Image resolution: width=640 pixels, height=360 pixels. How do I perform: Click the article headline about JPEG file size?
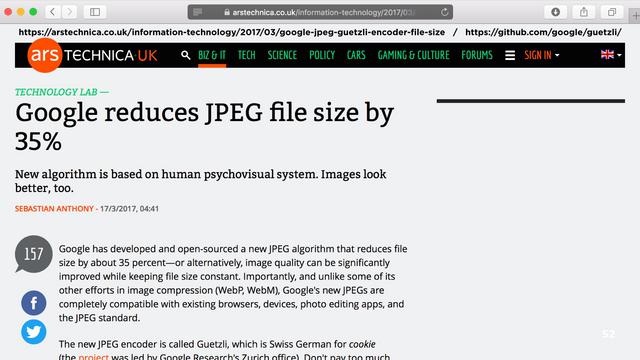[x=204, y=127]
